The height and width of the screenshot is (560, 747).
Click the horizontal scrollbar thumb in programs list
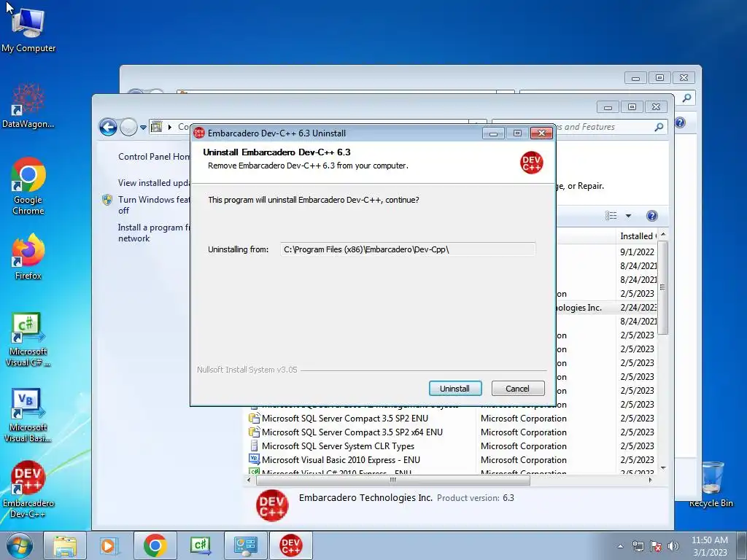click(393, 480)
